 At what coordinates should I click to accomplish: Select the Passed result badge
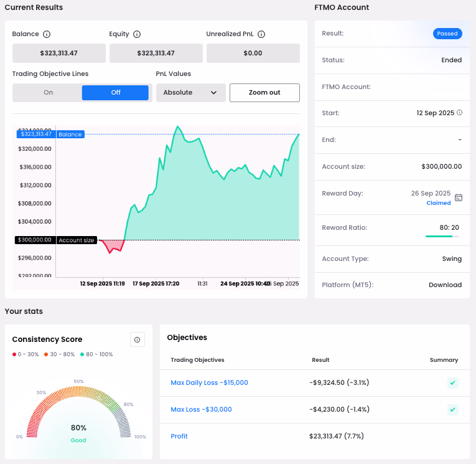pyautogui.click(x=447, y=34)
